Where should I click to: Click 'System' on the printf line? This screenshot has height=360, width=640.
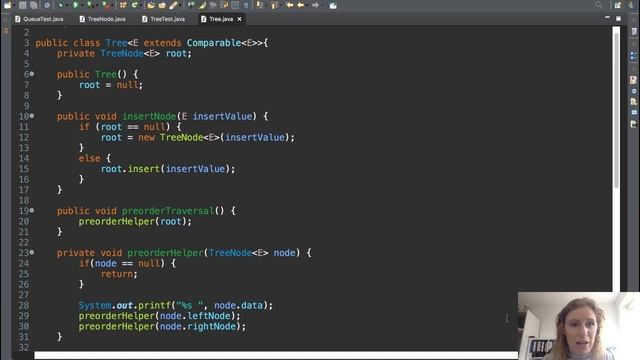(x=95, y=305)
